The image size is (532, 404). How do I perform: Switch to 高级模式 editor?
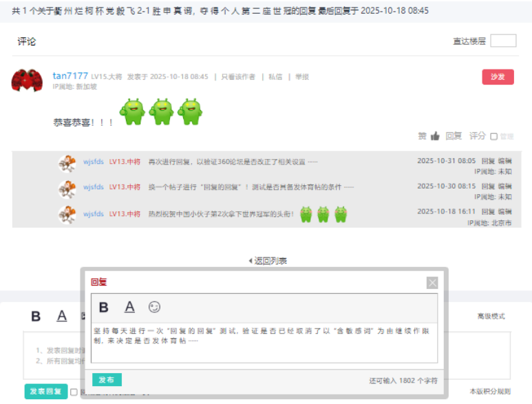pyautogui.click(x=491, y=316)
